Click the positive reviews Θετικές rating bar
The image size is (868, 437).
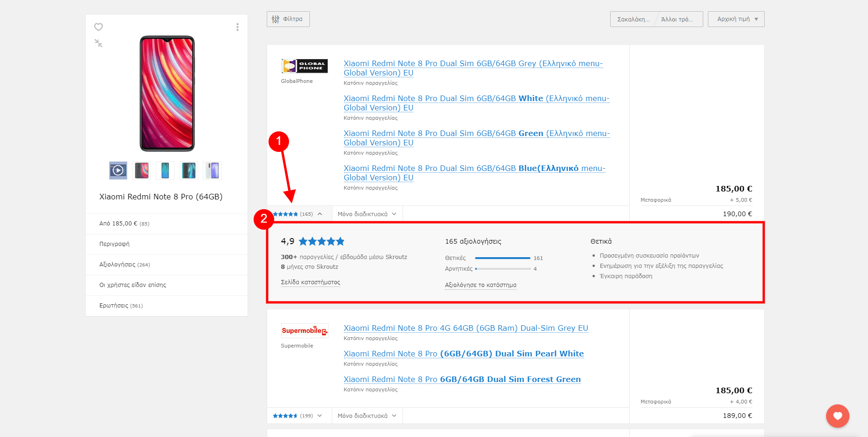coord(502,258)
